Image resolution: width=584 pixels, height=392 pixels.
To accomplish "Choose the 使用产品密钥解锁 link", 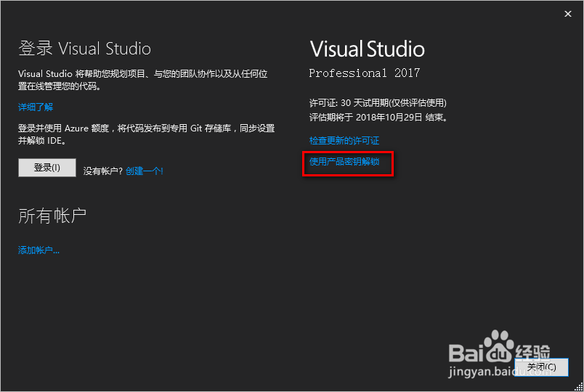I will tap(344, 162).
